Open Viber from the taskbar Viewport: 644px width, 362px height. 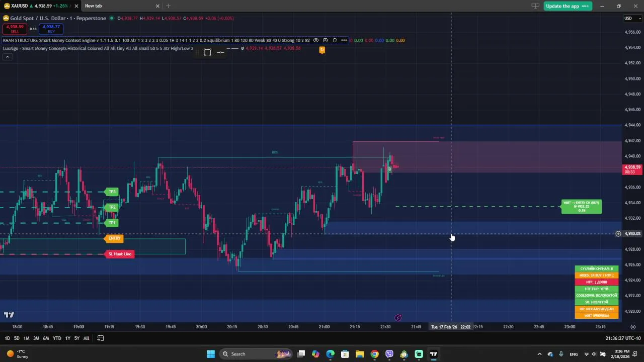pos(389,354)
